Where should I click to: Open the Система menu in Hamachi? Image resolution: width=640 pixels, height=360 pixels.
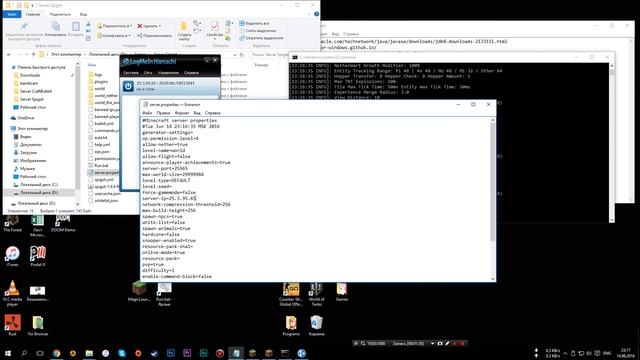tap(131, 73)
